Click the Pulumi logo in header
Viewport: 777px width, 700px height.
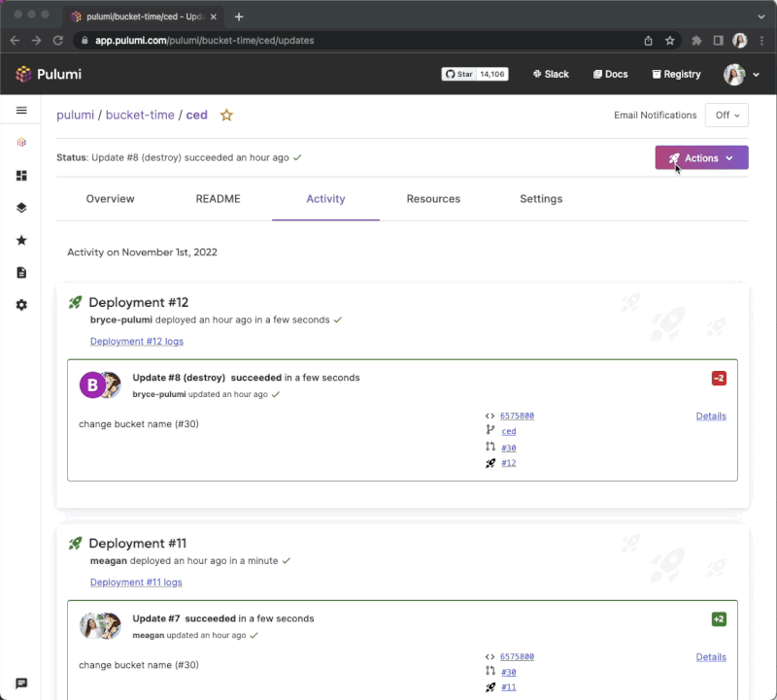pyautogui.click(x=49, y=75)
